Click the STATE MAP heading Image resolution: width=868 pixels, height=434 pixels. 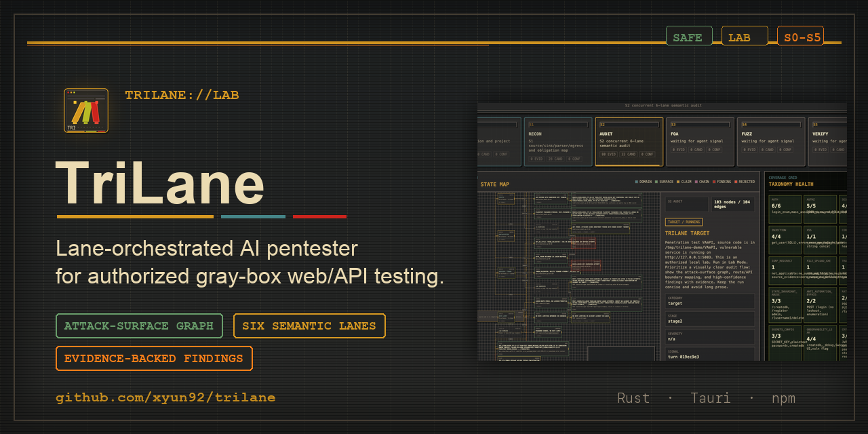494,184
